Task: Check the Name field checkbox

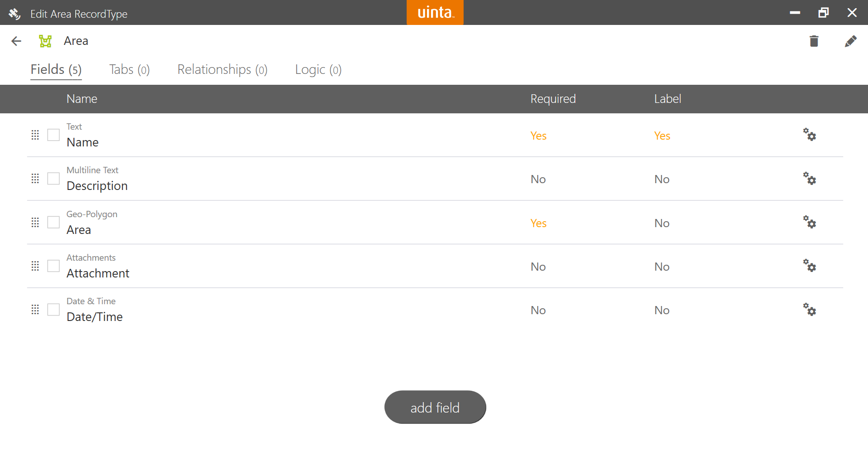Action: point(53,135)
